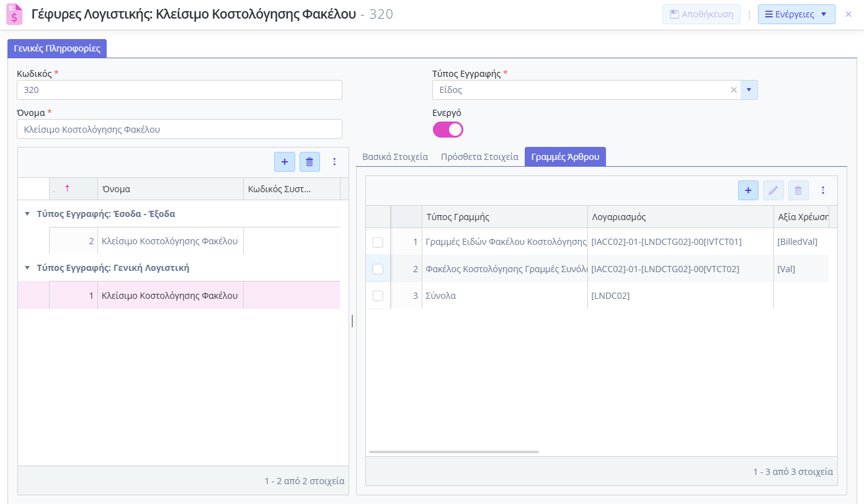Add a new row in left bridge list

pos(284,162)
